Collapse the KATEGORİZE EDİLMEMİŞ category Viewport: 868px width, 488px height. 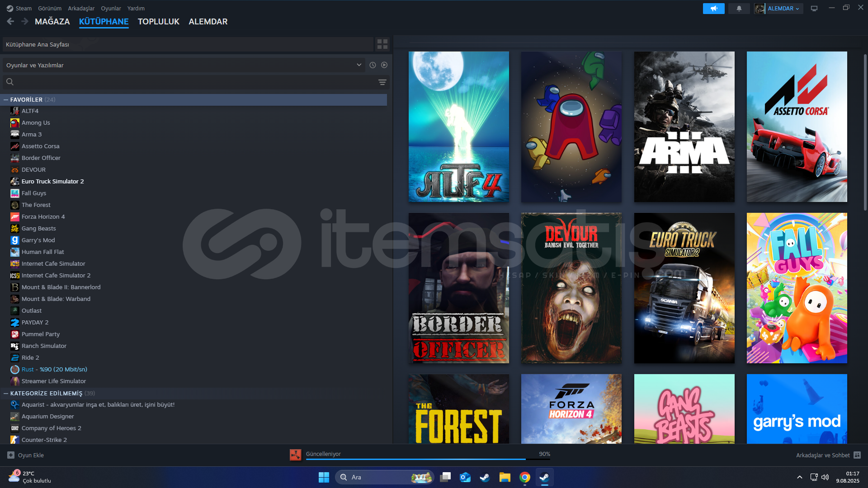tap(6, 393)
